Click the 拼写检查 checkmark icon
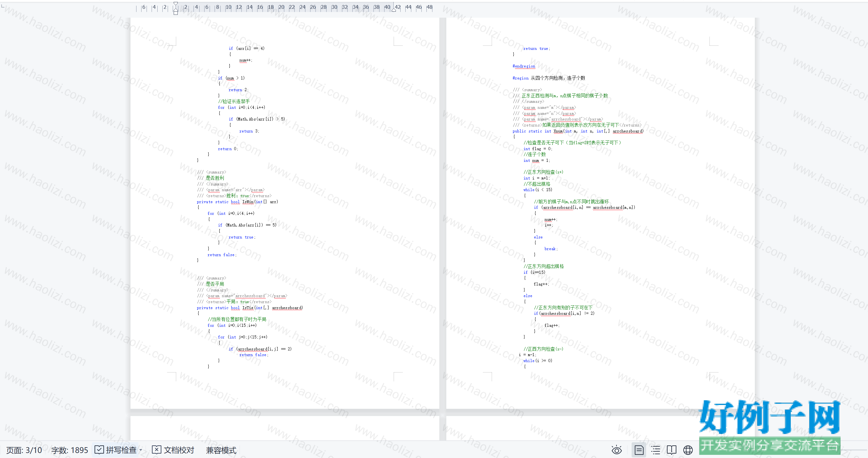 pos(99,449)
